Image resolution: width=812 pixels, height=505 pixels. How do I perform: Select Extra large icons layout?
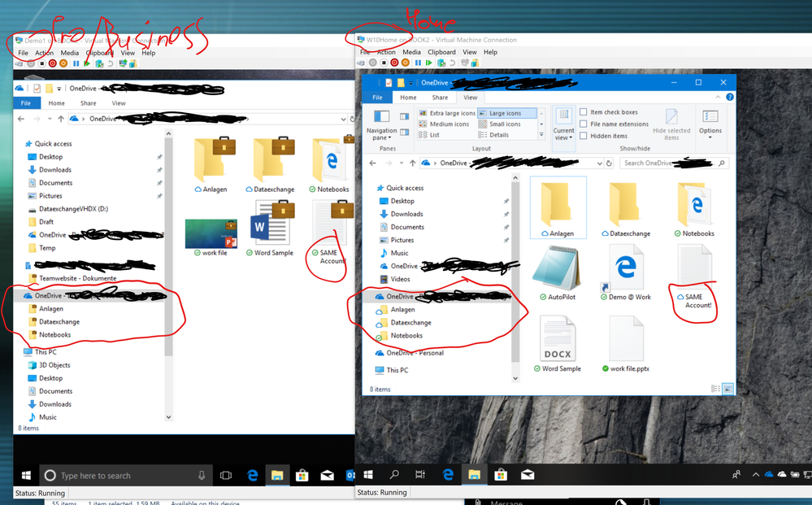(x=447, y=113)
